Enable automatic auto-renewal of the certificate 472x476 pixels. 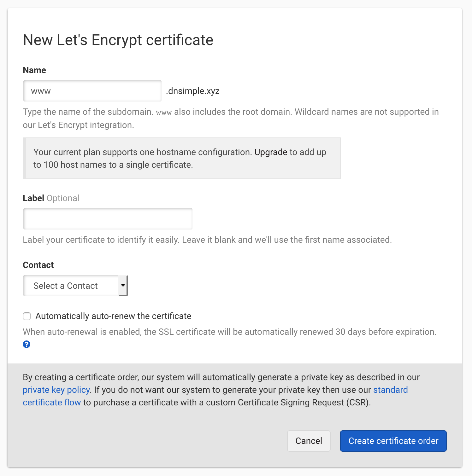click(x=27, y=316)
